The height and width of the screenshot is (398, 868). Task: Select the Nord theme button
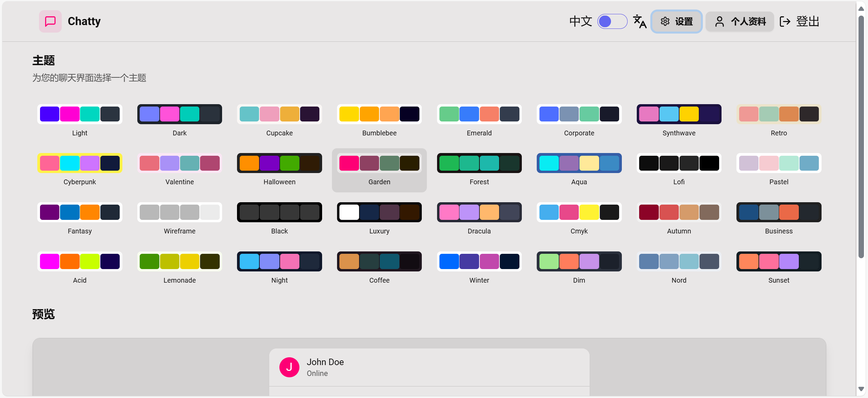(679, 262)
